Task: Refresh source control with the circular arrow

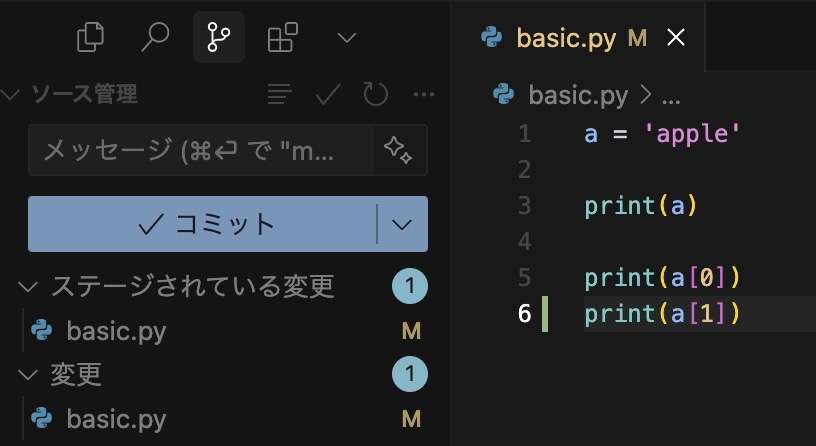Action: click(375, 94)
